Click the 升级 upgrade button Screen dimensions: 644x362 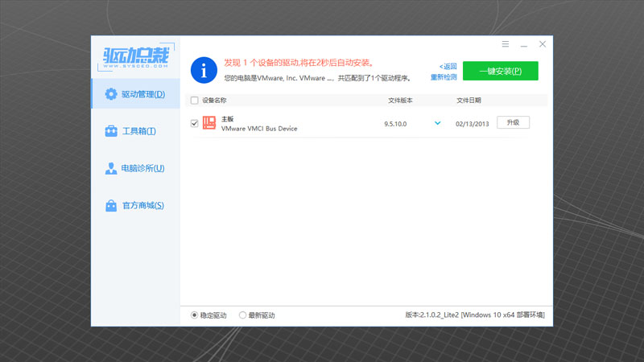click(513, 122)
